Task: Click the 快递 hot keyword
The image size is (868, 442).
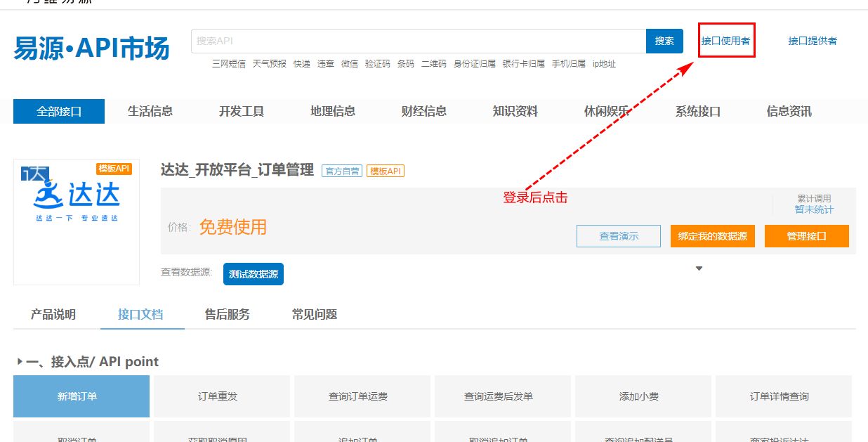Action: pyautogui.click(x=302, y=64)
